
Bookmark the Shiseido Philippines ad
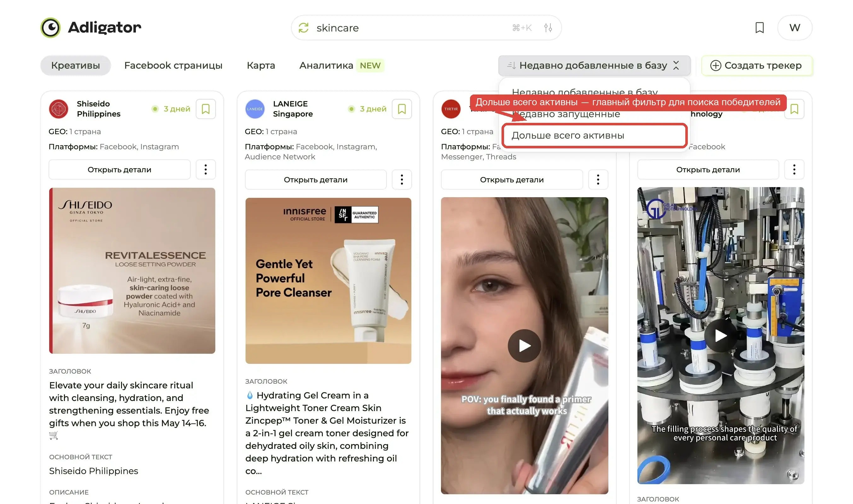tap(206, 109)
